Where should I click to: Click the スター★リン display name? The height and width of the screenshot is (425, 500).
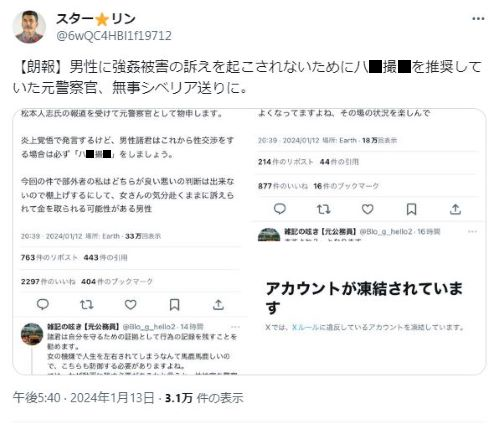pyautogui.click(x=96, y=19)
